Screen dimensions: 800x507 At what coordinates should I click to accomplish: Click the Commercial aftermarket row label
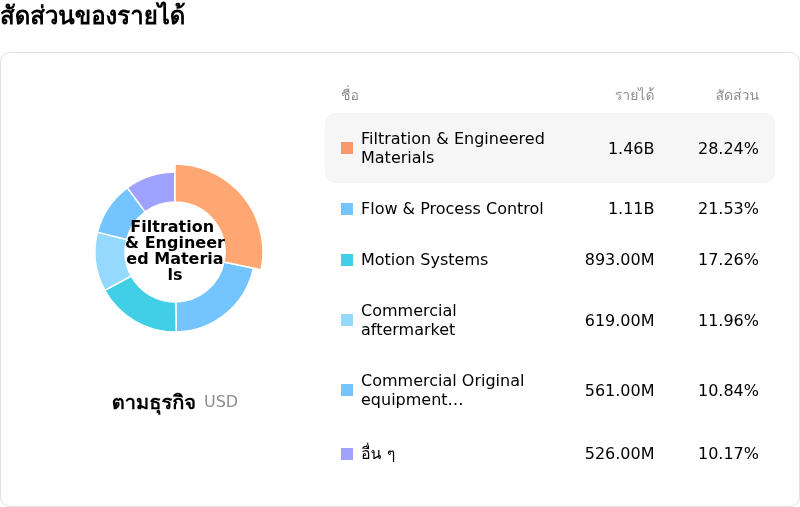point(409,320)
